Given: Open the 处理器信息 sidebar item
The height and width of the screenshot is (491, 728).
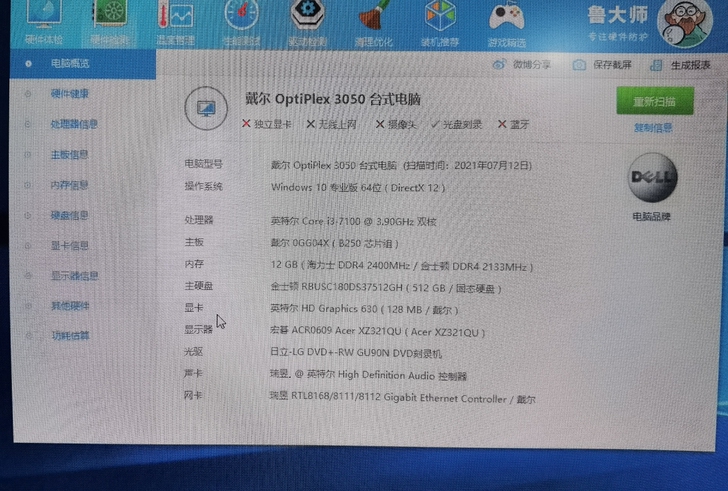Looking at the screenshot, I should pos(74,124).
